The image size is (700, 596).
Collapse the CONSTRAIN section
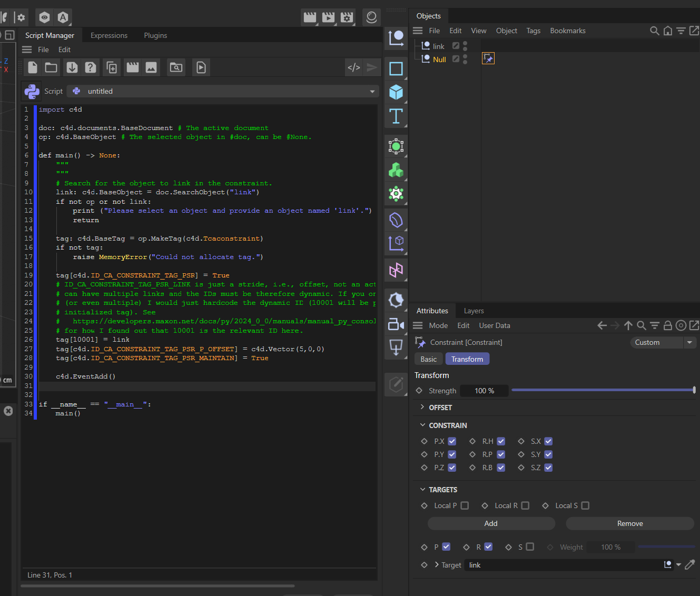point(422,425)
